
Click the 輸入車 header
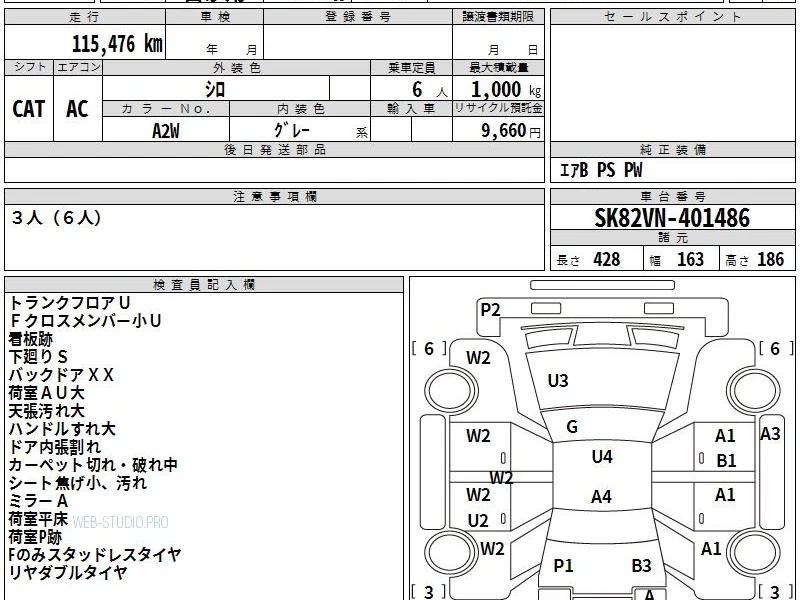click(411, 109)
